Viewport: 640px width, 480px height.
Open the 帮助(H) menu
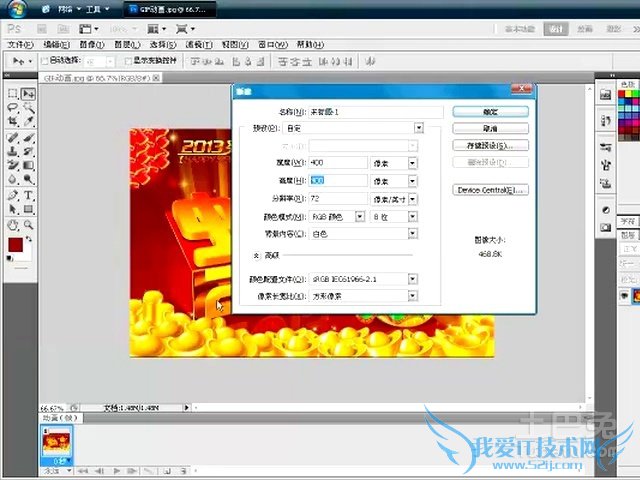[310, 44]
